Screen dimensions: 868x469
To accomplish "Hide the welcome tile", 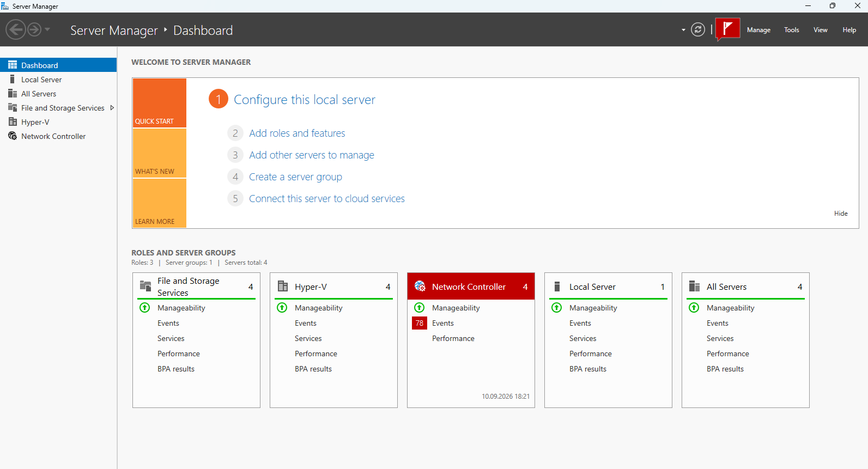I will pos(841,214).
